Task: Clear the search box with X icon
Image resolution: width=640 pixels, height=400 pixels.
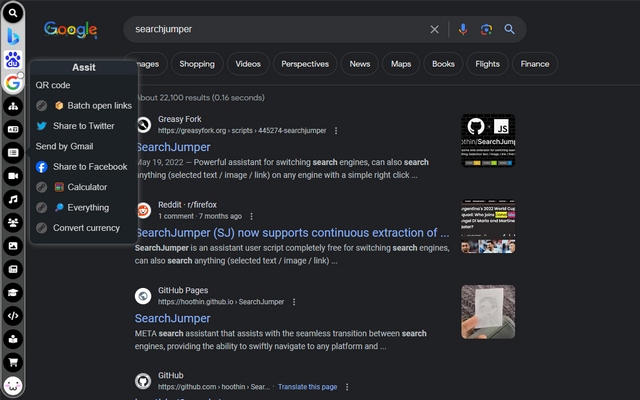Action: tap(434, 30)
